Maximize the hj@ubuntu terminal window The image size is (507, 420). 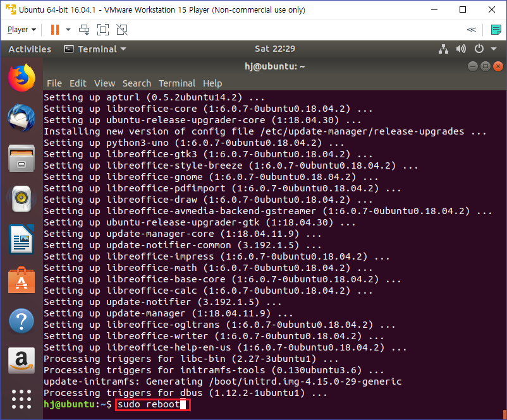(486, 66)
